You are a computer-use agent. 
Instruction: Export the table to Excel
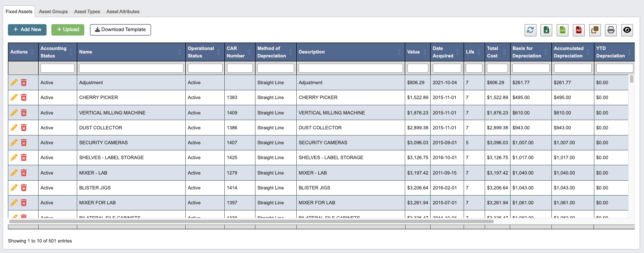[547, 30]
